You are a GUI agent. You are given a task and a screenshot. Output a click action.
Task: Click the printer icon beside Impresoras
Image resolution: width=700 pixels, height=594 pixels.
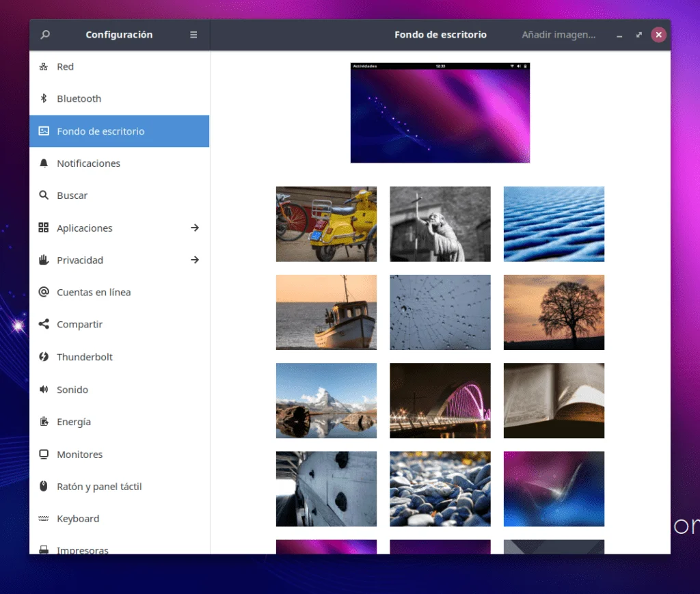click(x=43, y=550)
